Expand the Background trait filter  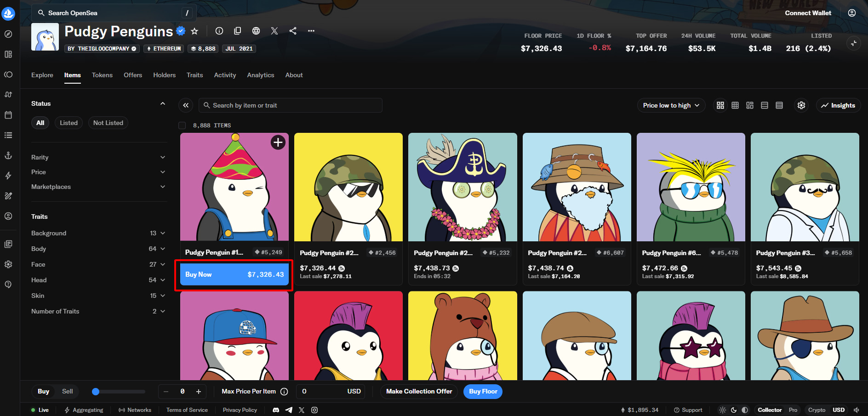click(98, 233)
